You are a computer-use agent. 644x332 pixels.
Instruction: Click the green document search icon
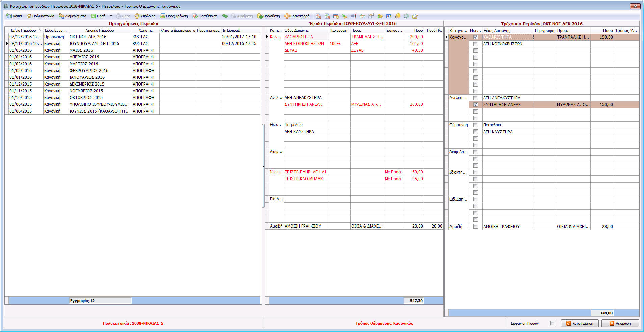(327, 16)
